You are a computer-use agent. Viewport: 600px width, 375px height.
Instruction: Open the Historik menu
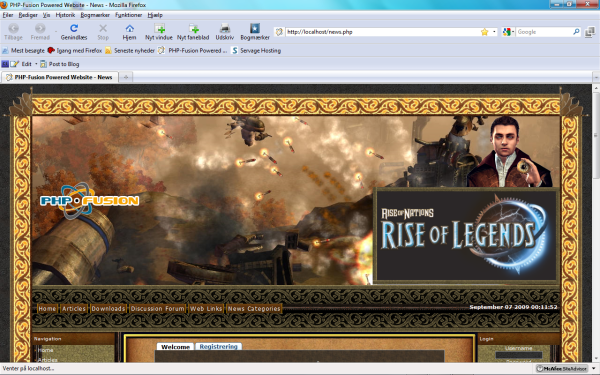[x=65, y=15]
